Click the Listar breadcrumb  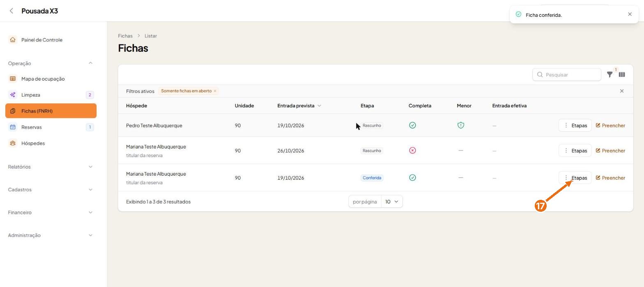click(x=151, y=36)
